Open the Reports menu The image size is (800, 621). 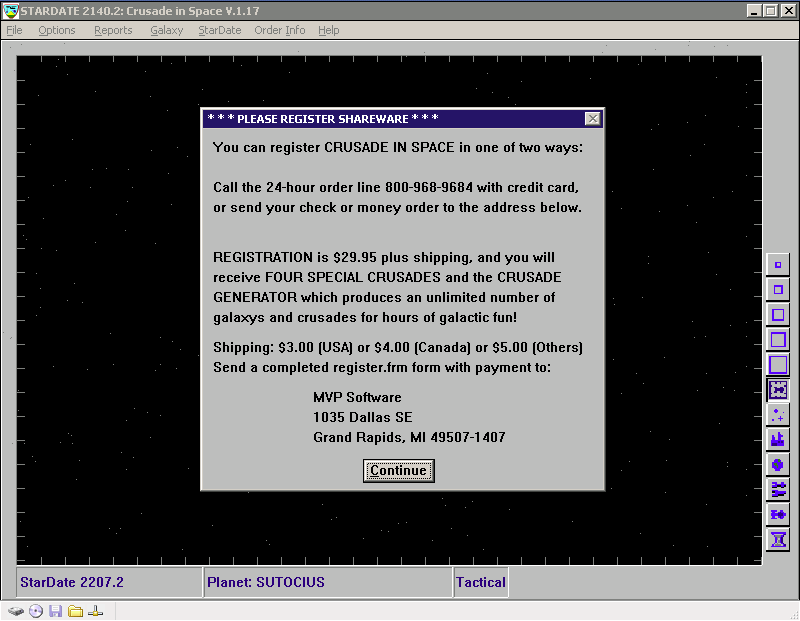tap(113, 30)
